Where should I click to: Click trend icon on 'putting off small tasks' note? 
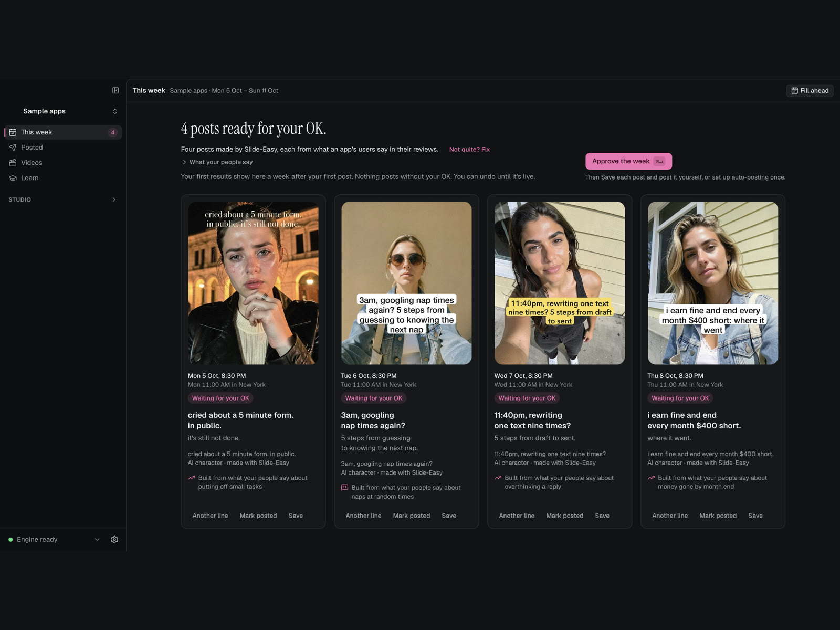point(192,478)
